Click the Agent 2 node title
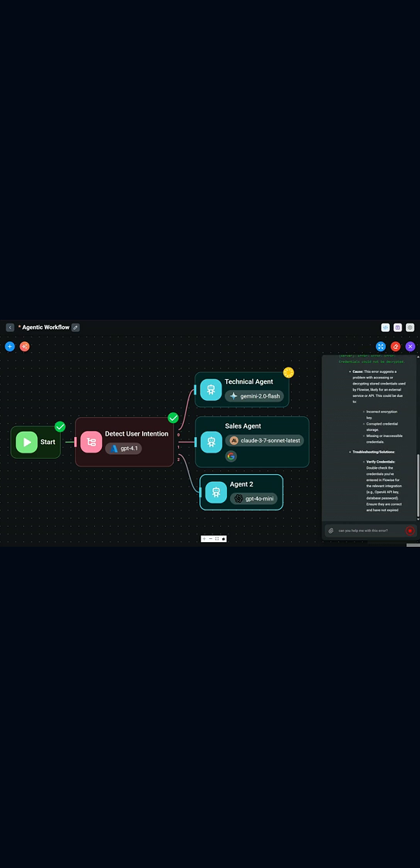420x868 pixels. [241, 484]
